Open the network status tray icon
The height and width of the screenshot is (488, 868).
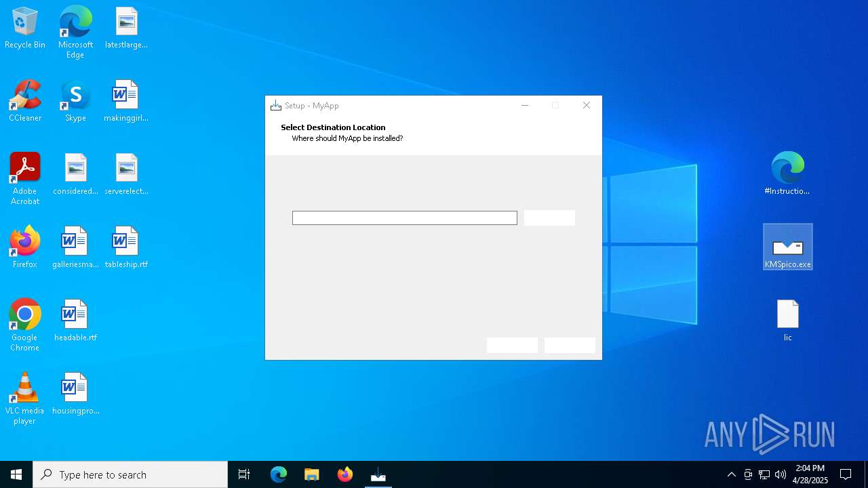764,474
